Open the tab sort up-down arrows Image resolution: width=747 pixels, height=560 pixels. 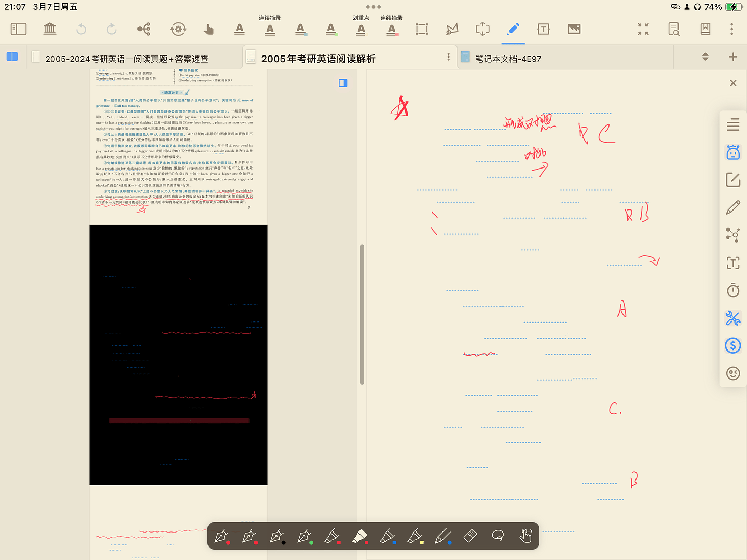(x=706, y=57)
